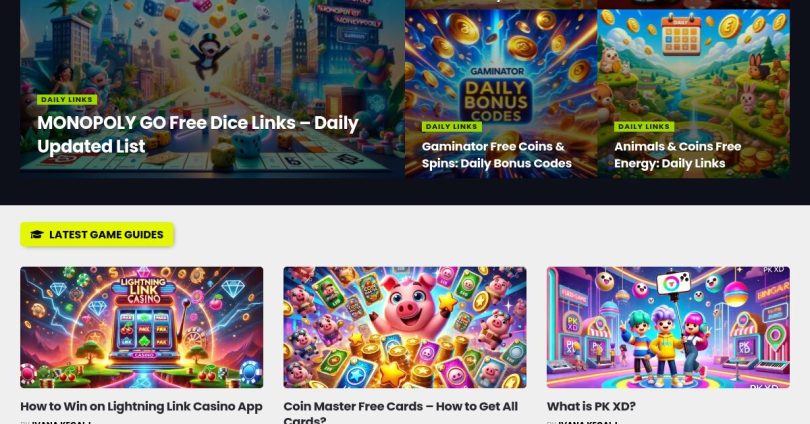Screen dimensions: 810x424
Task: Read How to Win on Lightning Link Casino App
Action: [142, 406]
